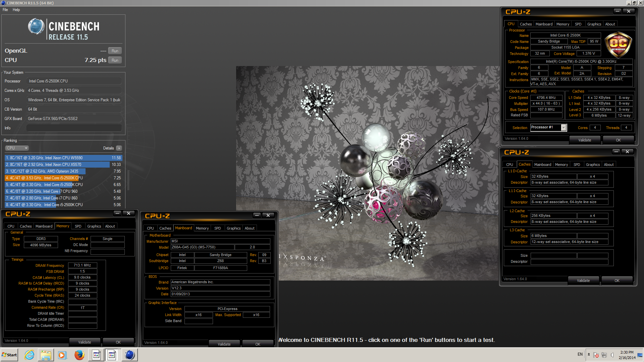Open Caches tab in CPU-Z Memory window
The image size is (644, 362).
point(25,226)
